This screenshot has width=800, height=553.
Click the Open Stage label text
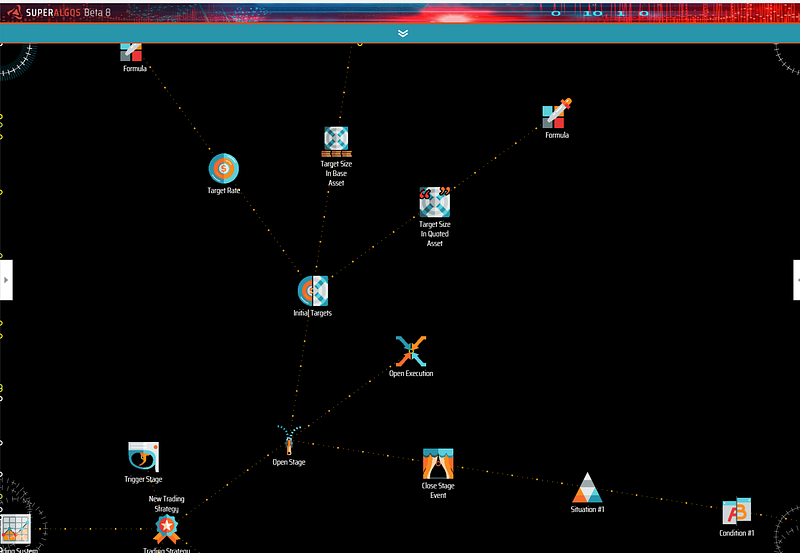[289, 462]
